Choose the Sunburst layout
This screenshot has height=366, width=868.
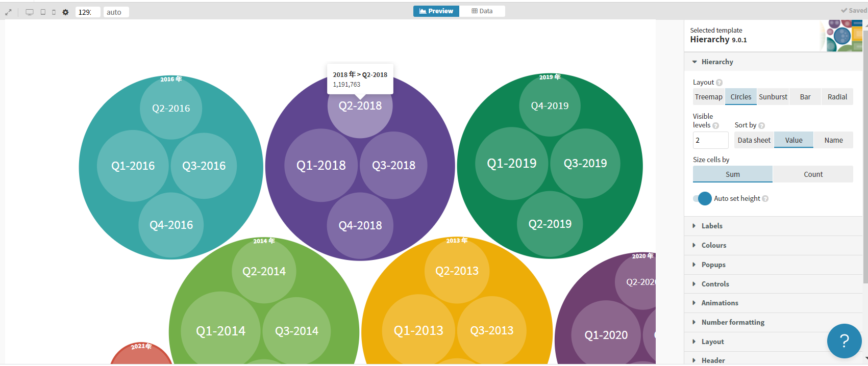[x=773, y=97]
